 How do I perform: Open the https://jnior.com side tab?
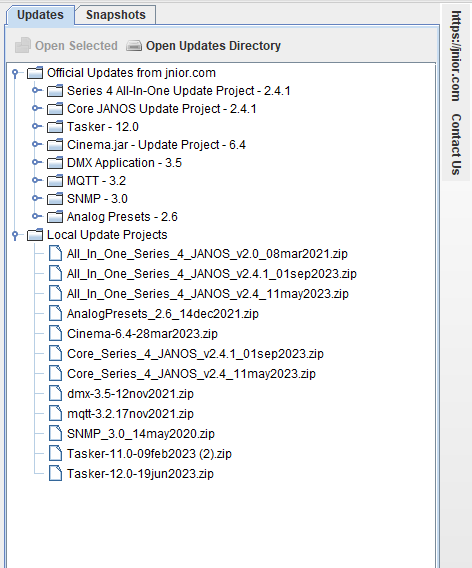point(456,56)
